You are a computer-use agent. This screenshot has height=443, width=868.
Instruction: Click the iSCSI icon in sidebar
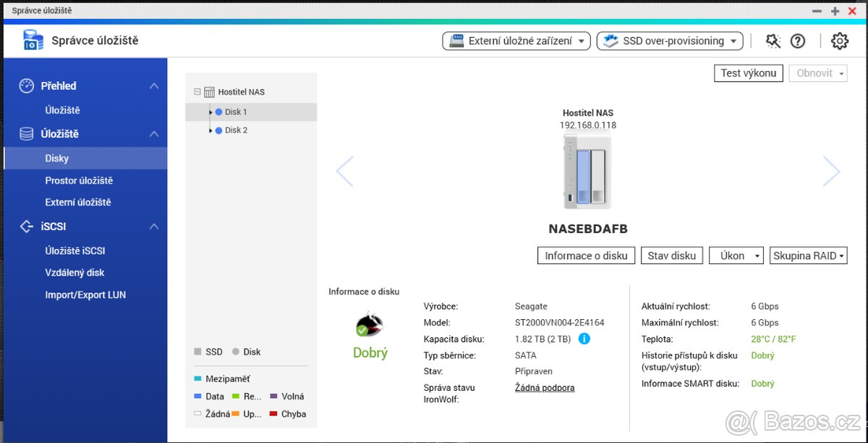pos(27,227)
